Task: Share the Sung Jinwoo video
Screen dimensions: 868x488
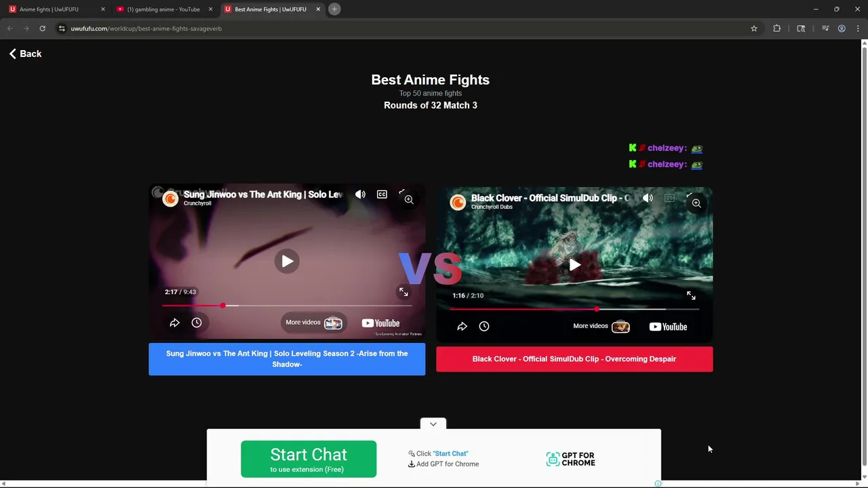Action: coord(174,323)
